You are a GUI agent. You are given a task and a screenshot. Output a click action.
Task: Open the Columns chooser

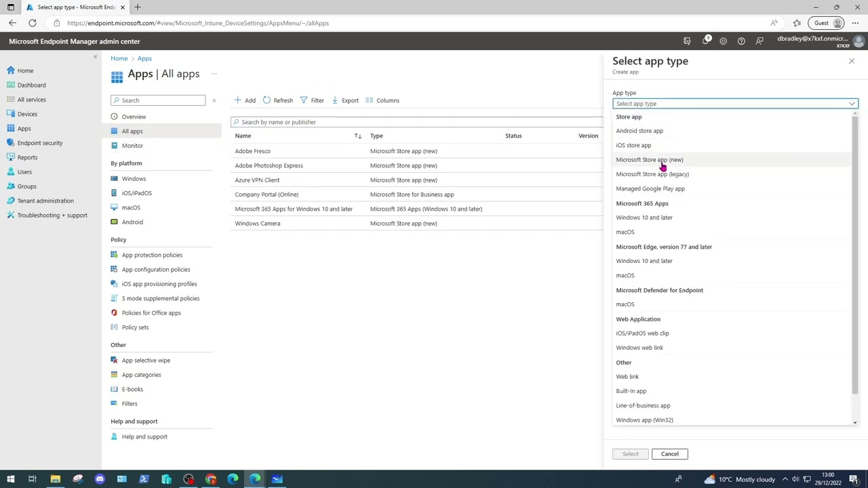(382, 100)
